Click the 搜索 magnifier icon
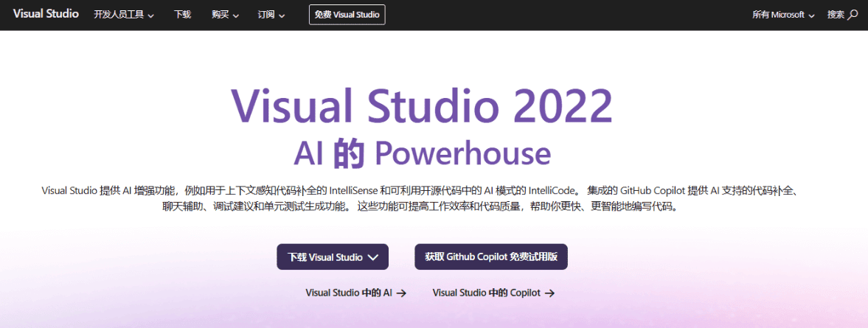This screenshot has width=868, height=328. pos(853,15)
